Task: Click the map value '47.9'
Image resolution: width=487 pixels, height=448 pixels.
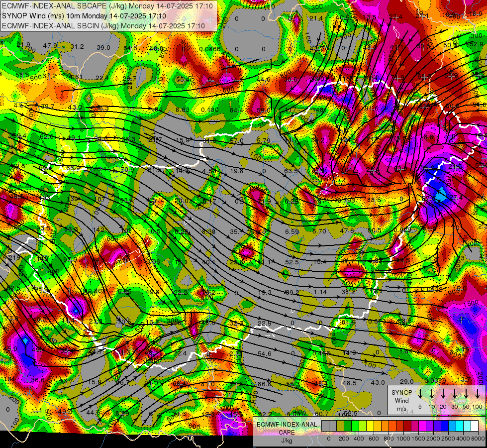Action: click(50, 46)
